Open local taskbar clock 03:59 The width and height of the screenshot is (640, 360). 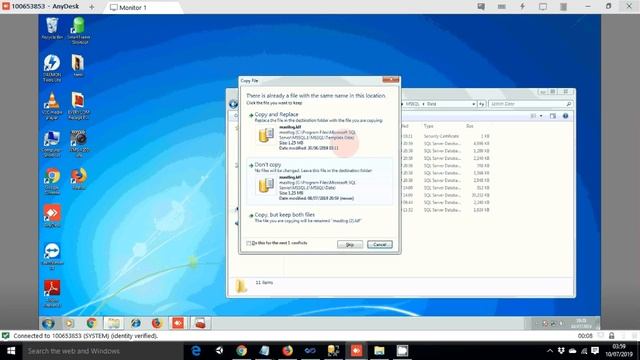coord(619,351)
